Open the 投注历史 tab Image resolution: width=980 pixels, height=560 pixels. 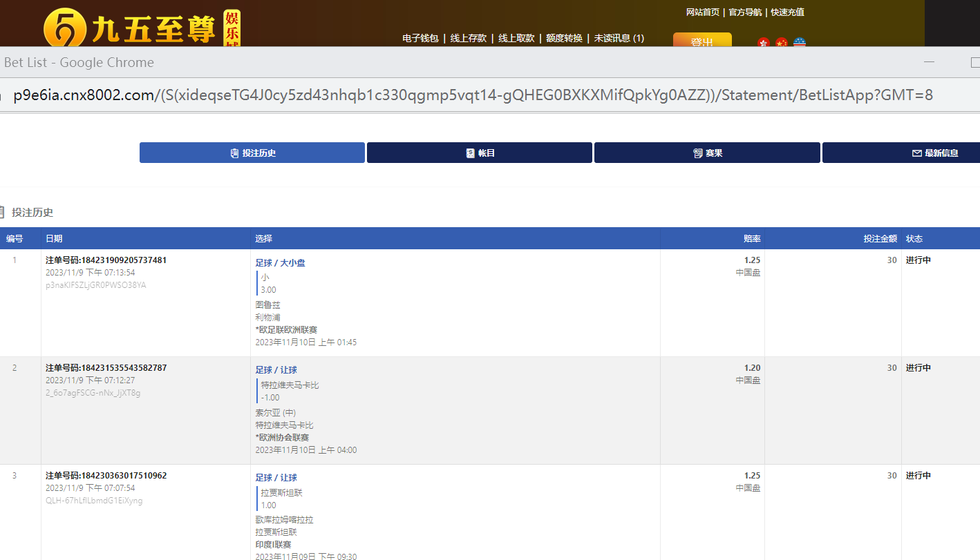tap(252, 153)
